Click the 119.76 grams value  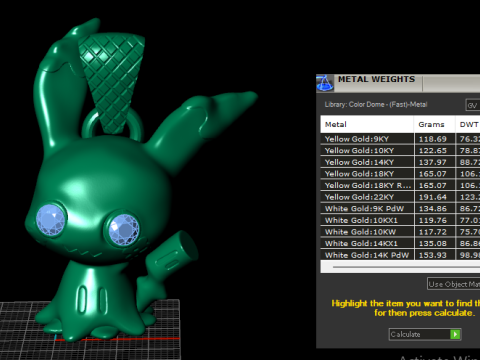click(x=432, y=220)
